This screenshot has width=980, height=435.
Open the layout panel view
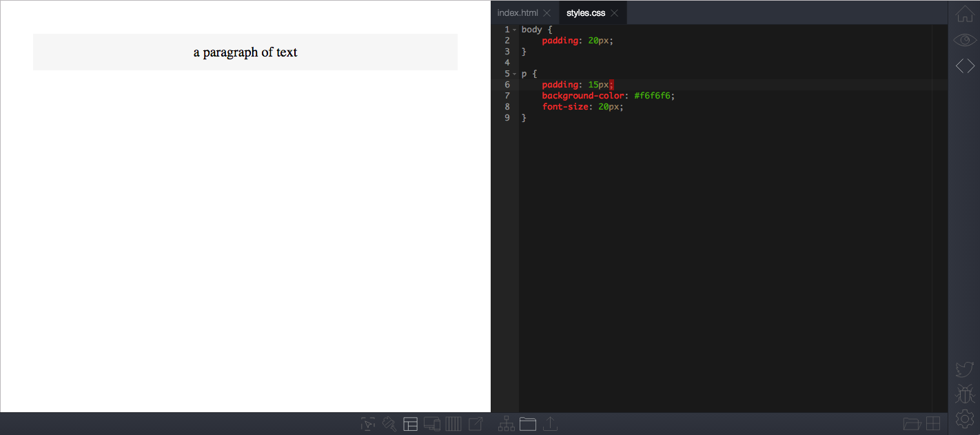pyautogui.click(x=410, y=423)
